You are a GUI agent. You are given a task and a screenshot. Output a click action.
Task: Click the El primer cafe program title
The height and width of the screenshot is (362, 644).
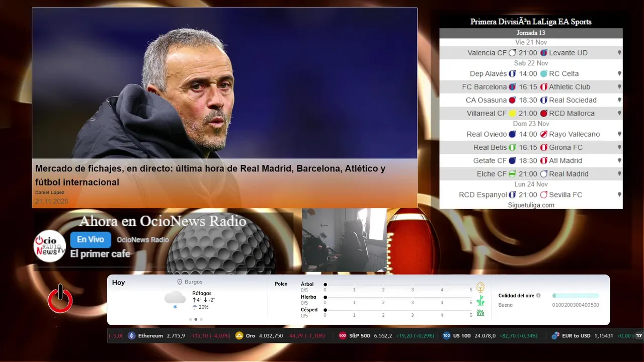(x=100, y=254)
